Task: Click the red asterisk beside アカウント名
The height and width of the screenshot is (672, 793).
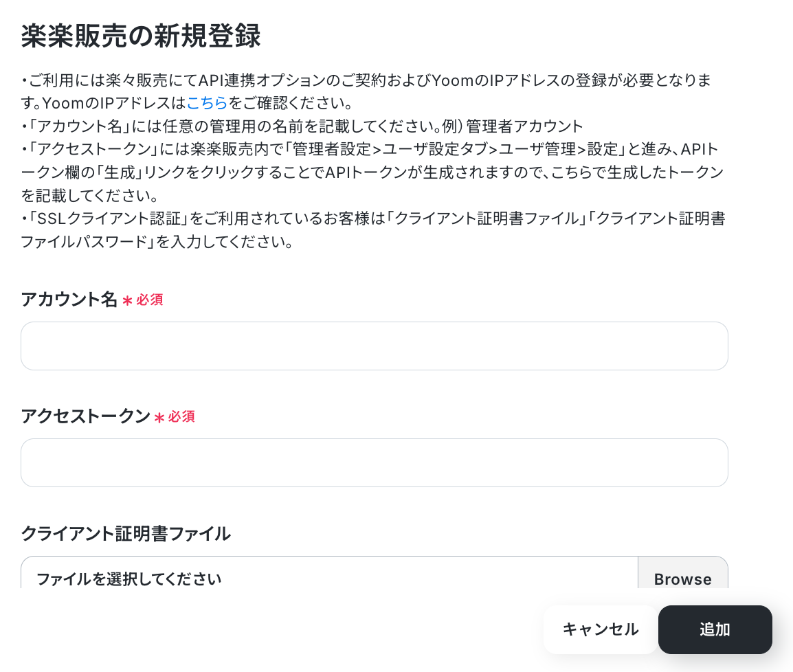Action: pos(127,301)
